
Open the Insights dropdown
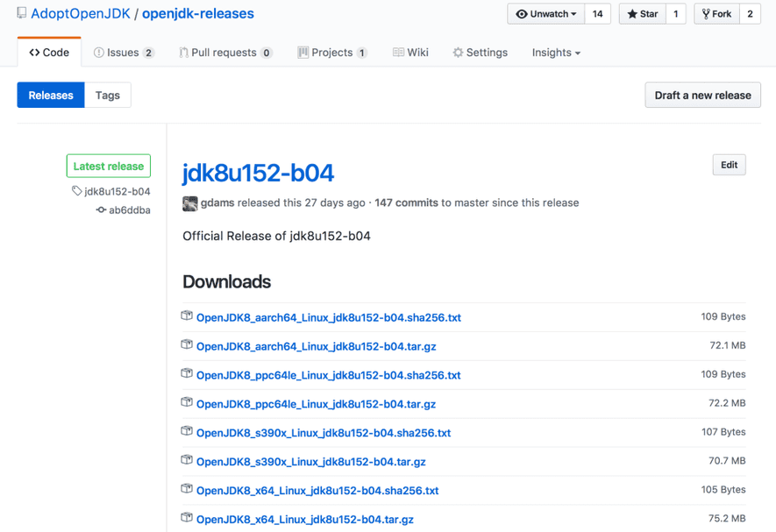point(555,53)
